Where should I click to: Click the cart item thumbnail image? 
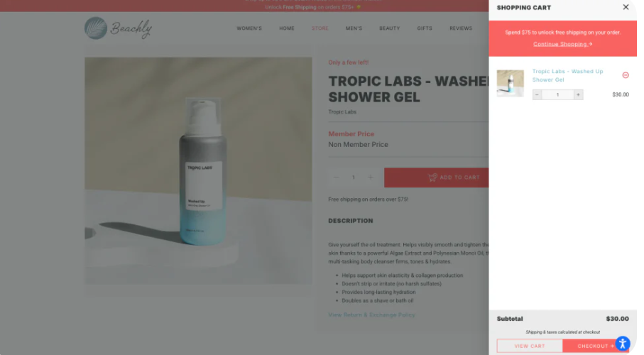[510, 83]
